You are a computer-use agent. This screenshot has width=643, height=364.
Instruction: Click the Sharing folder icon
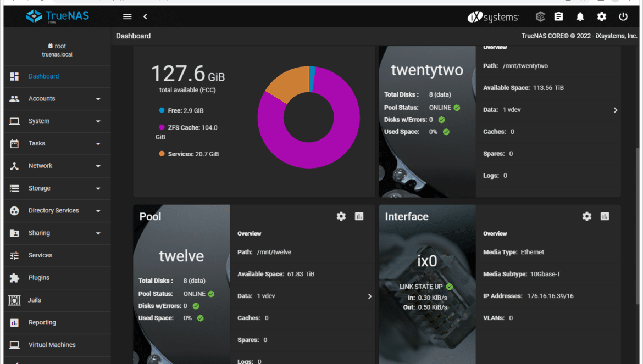click(14, 233)
